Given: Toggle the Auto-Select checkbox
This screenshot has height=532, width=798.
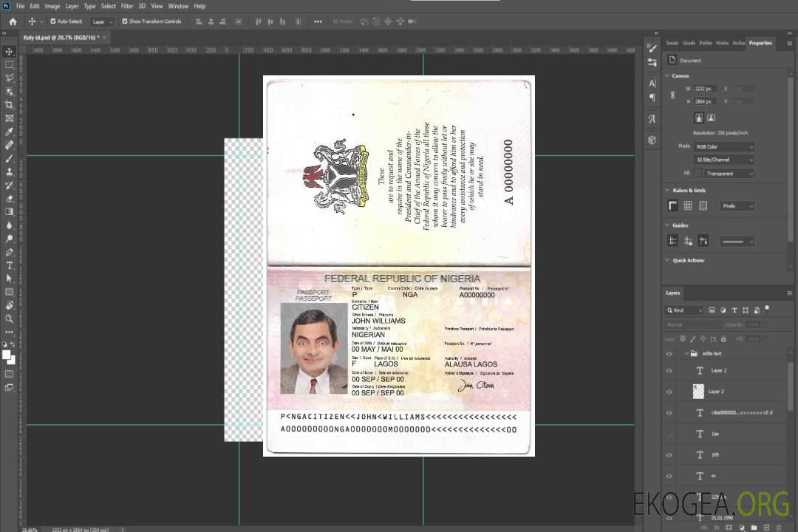Looking at the screenshot, I should tap(53, 21).
